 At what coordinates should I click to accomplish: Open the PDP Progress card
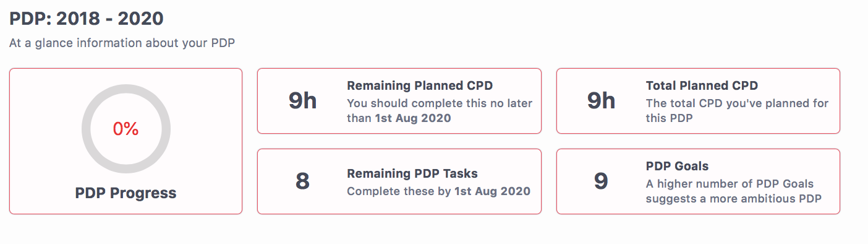click(126, 141)
